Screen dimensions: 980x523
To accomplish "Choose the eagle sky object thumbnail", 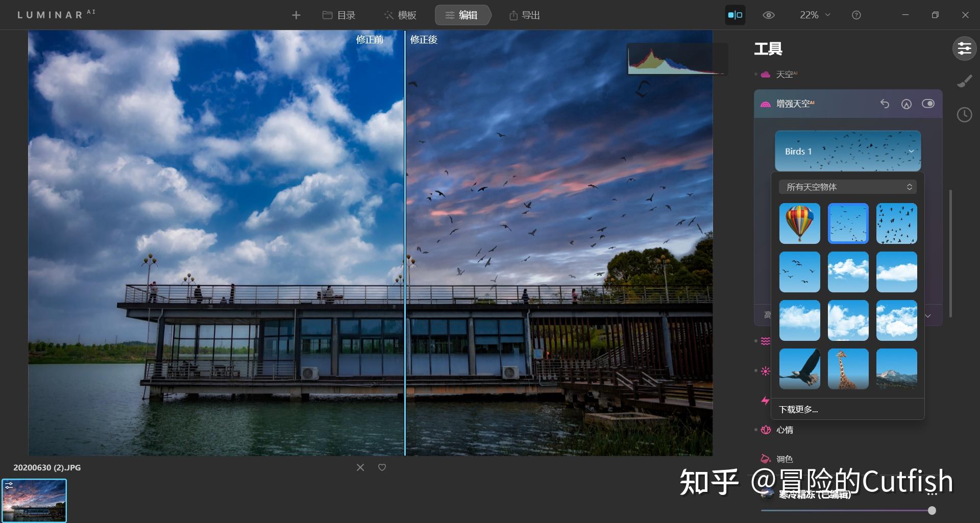I will click(800, 369).
